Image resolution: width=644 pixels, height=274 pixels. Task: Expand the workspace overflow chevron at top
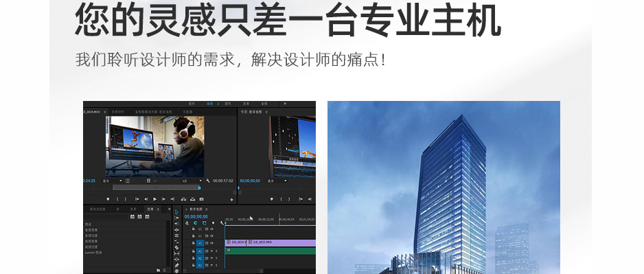click(x=285, y=104)
